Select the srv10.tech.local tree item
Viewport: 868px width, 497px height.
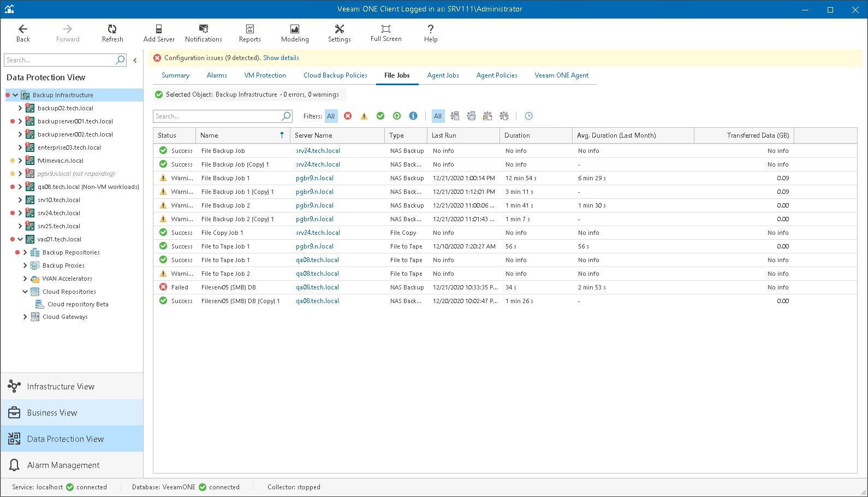tap(59, 200)
